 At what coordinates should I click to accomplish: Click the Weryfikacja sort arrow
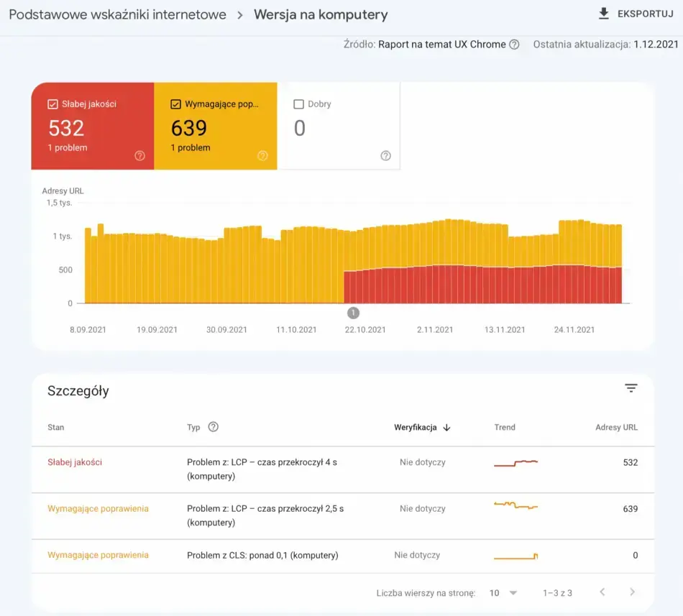[446, 428]
